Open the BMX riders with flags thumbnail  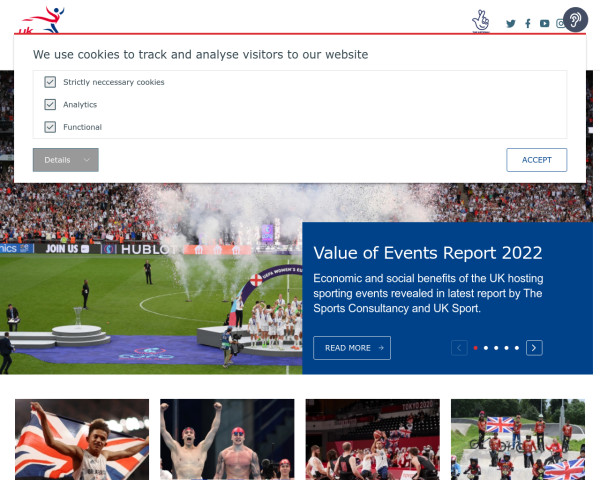coord(518,438)
